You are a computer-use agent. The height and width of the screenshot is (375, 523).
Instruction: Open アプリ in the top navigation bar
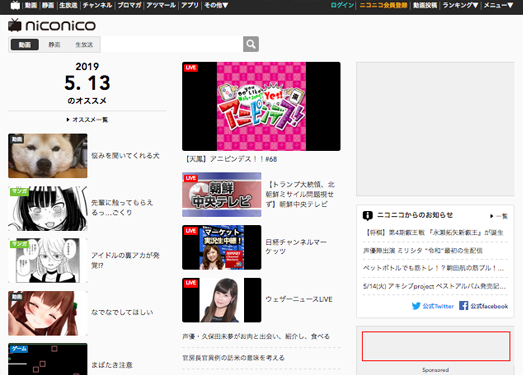190,5
